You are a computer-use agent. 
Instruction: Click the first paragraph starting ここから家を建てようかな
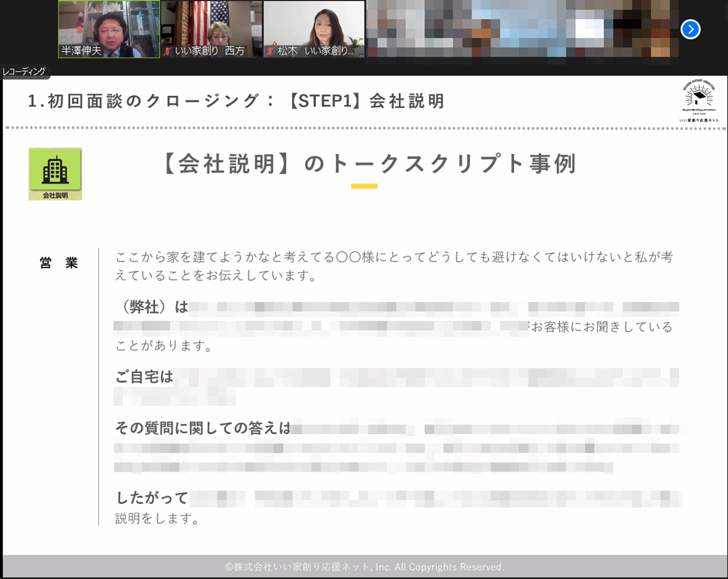coord(393,267)
